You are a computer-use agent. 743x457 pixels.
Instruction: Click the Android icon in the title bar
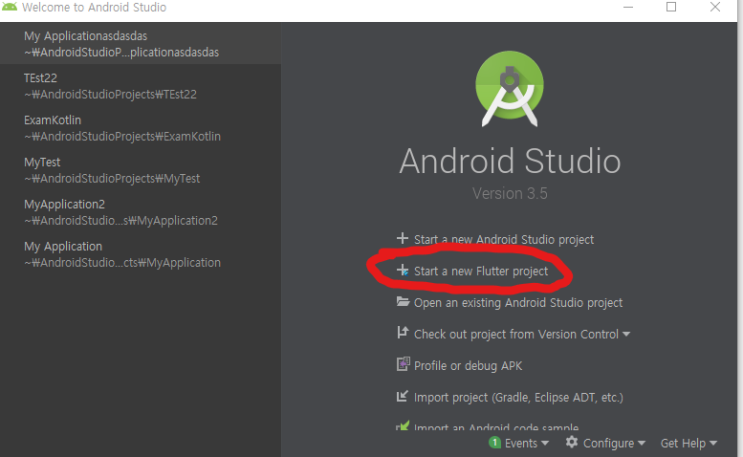pyautogui.click(x=9, y=7)
